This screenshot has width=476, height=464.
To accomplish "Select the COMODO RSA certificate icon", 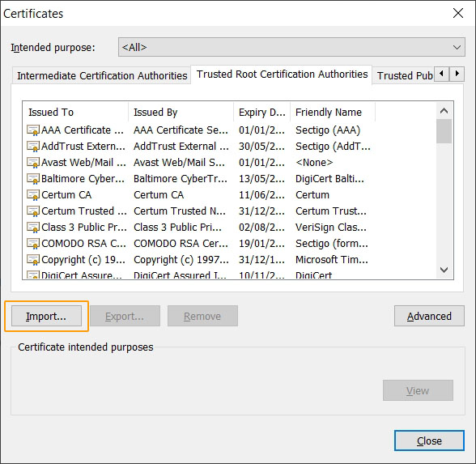I will point(33,244).
